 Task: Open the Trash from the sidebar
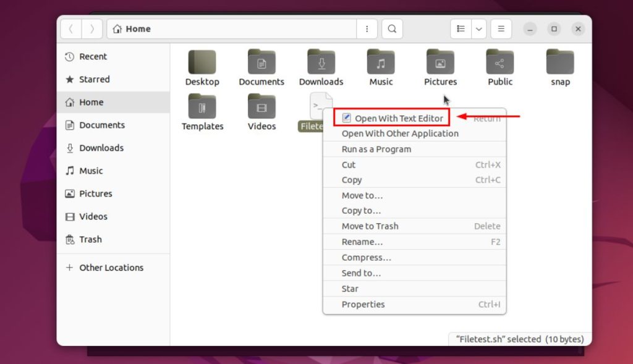[90, 239]
